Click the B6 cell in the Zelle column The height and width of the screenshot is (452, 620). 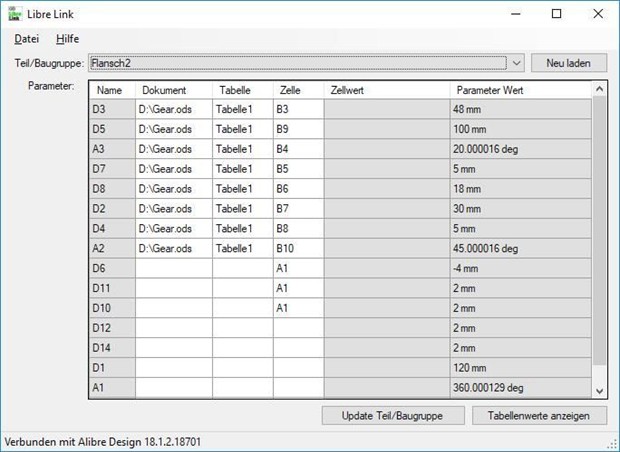(299, 189)
